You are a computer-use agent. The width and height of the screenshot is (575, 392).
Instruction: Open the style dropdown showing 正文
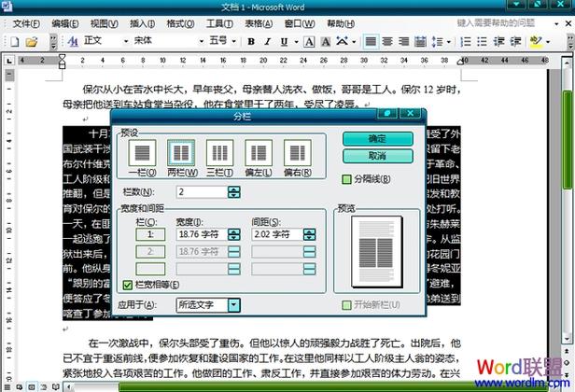click(x=126, y=41)
